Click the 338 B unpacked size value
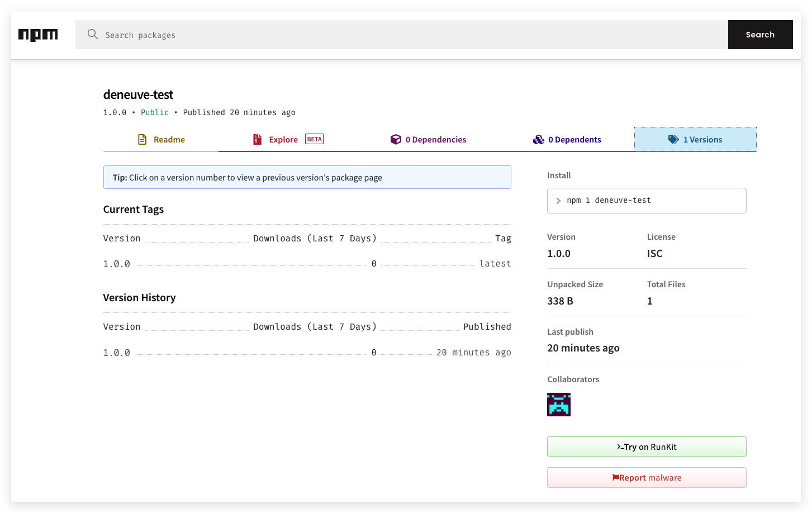The width and height of the screenshot is (812, 513). click(x=561, y=301)
